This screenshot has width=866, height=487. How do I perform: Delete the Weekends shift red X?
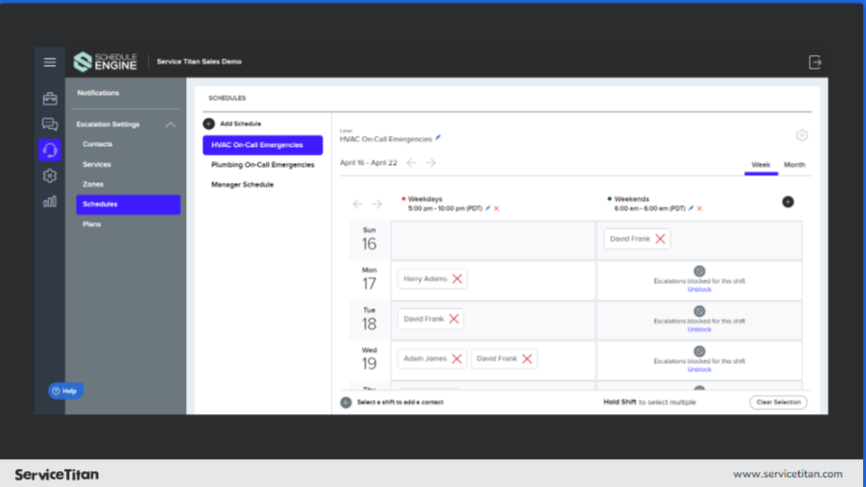pos(700,208)
